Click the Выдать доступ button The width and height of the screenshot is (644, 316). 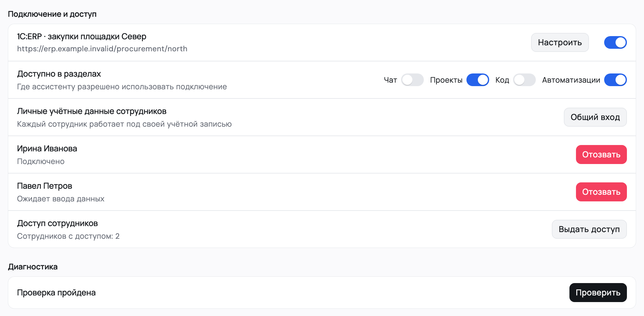pos(589,229)
